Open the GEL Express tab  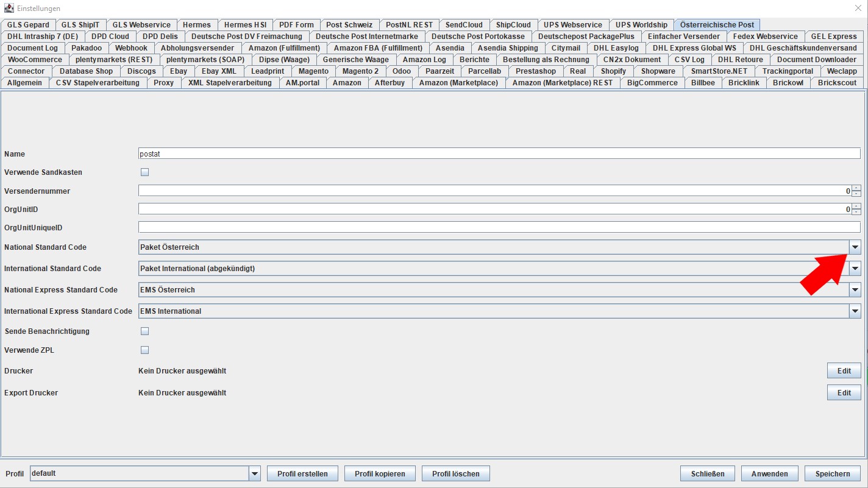834,37
